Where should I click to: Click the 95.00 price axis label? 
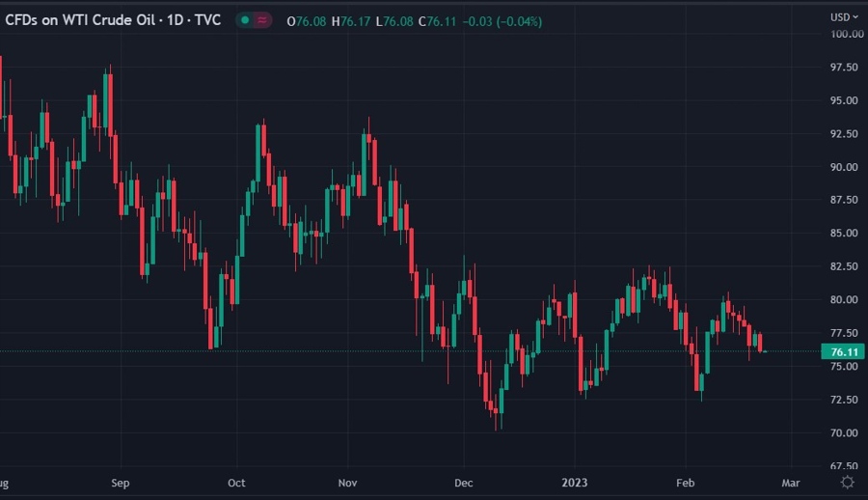(x=844, y=100)
